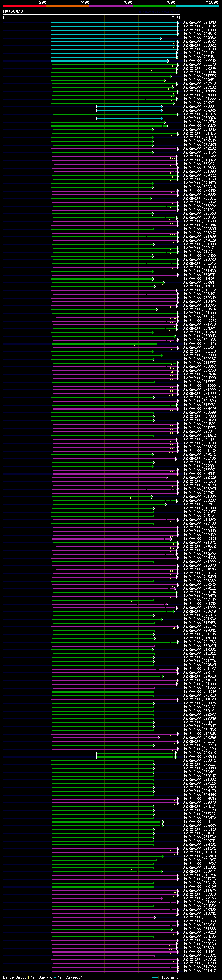Click the UniRef100_C5YF50 label
The height and width of the screenshot is (980, 222).
click(199, 122)
